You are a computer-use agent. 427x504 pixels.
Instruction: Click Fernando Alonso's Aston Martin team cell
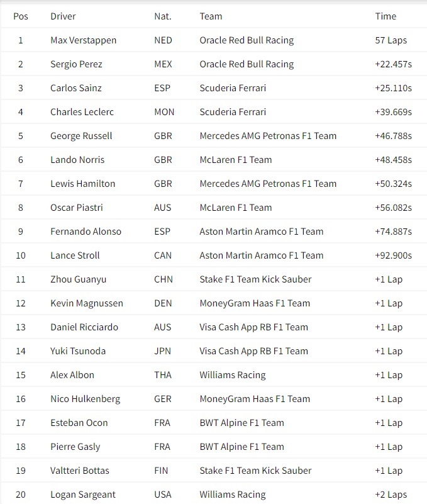click(261, 232)
